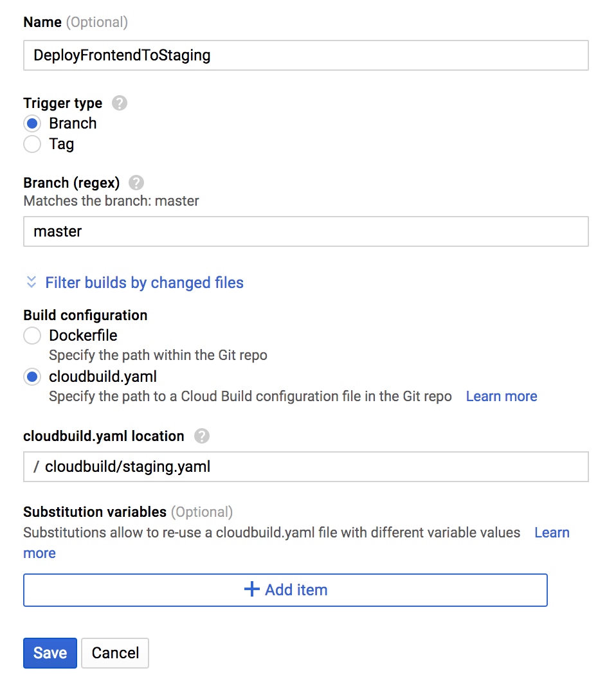The width and height of the screenshot is (616, 684).
Task: Open the Branch (regex) help tooltip
Action: coord(136,183)
